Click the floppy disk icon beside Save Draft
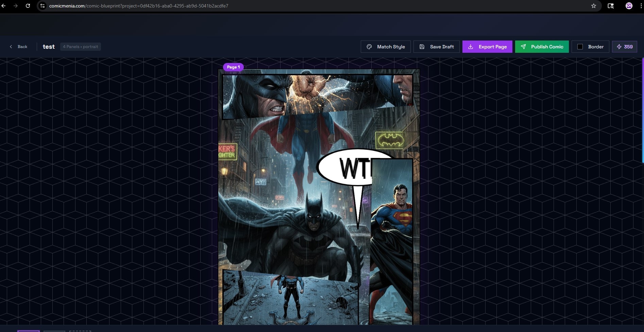644x332 pixels. (x=422, y=47)
